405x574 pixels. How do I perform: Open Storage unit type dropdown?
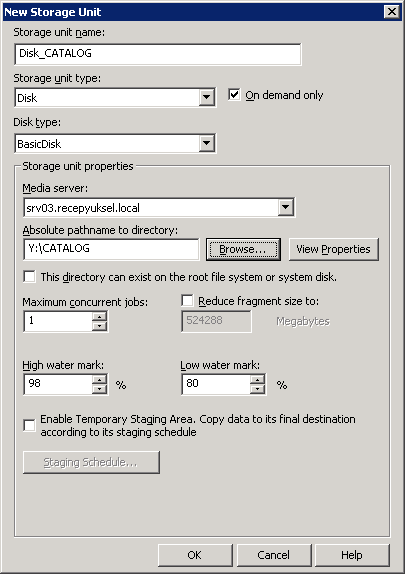207,97
